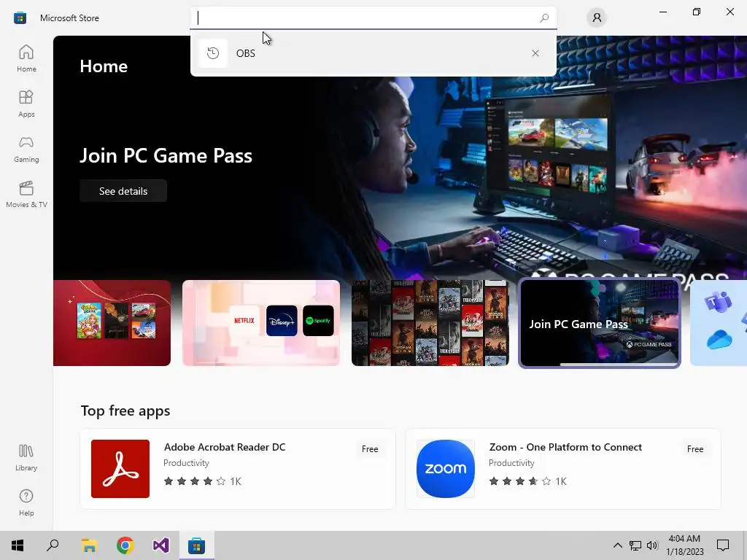747x560 pixels.
Task: Open Visual Studio from taskbar
Action: tap(160, 545)
